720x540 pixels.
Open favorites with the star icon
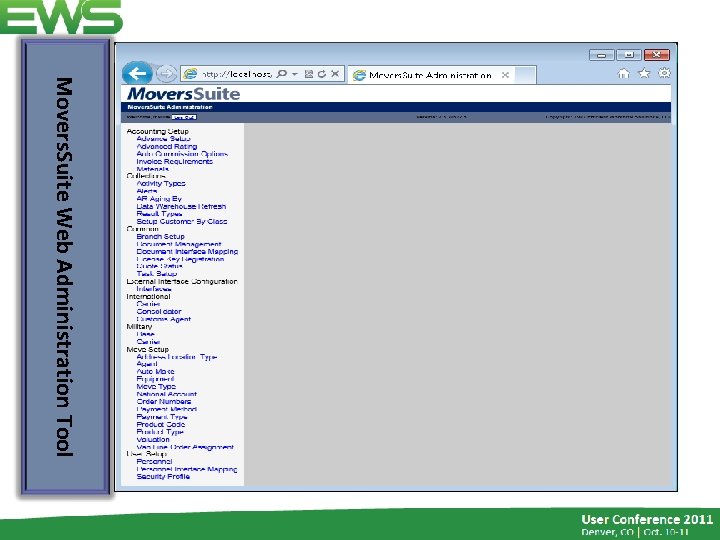(x=644, y=73)
